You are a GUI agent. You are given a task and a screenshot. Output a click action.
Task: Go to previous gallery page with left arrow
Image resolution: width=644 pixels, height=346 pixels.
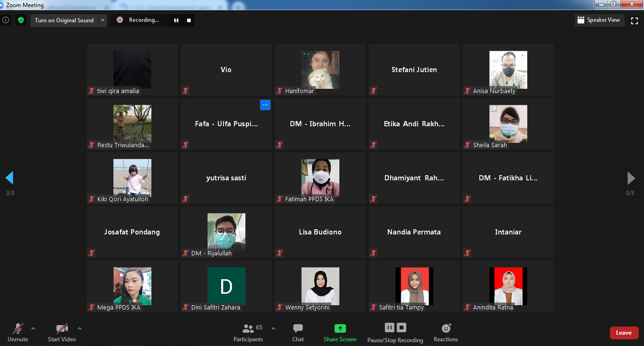coord(9,178)
